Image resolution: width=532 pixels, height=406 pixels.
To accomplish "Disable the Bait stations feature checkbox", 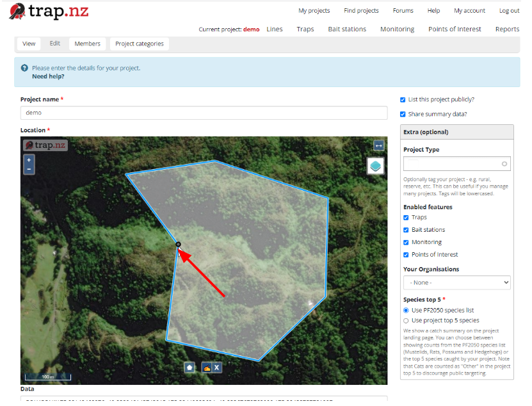I will [406, 230].
